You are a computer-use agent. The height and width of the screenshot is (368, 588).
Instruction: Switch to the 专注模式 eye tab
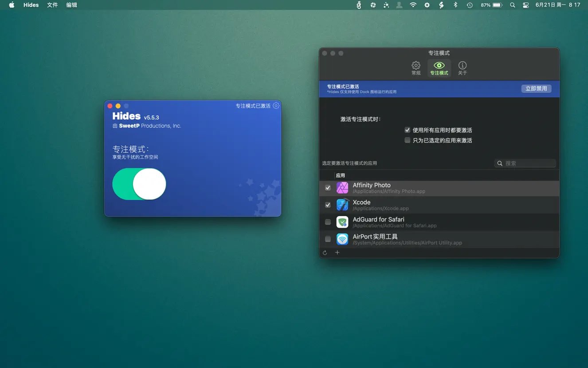click(x=439, y=68)
